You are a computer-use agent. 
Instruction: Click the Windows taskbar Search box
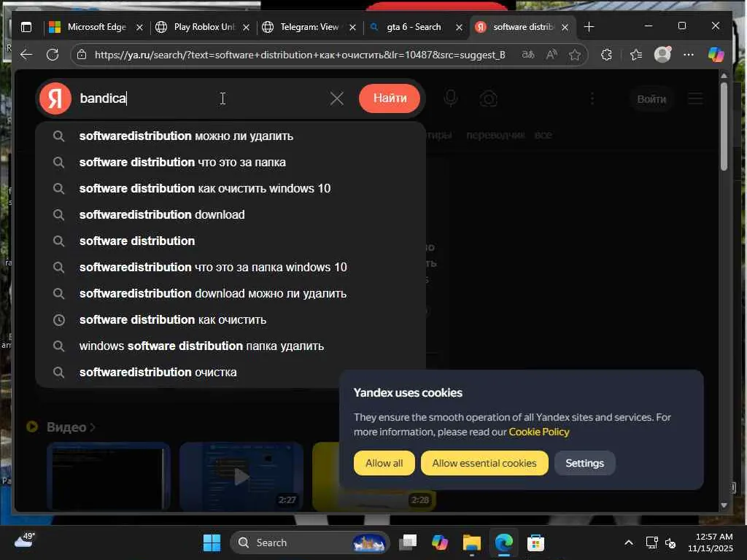point(309,542)
